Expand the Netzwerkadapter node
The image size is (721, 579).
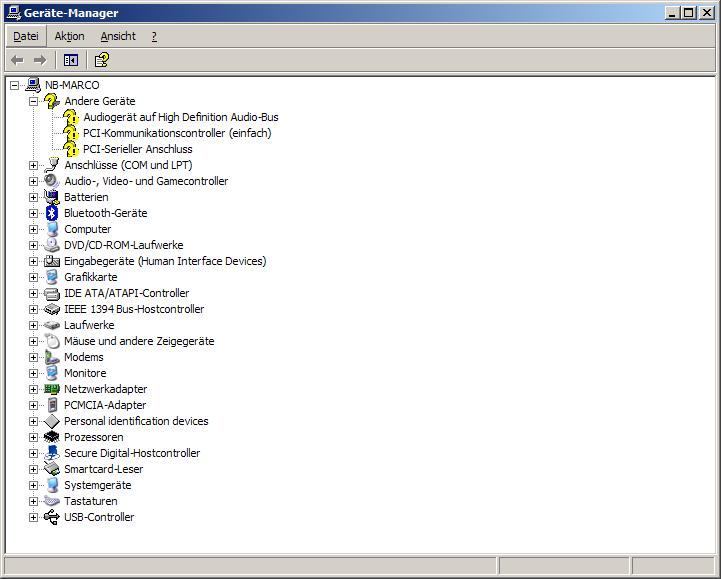point(33,390)
